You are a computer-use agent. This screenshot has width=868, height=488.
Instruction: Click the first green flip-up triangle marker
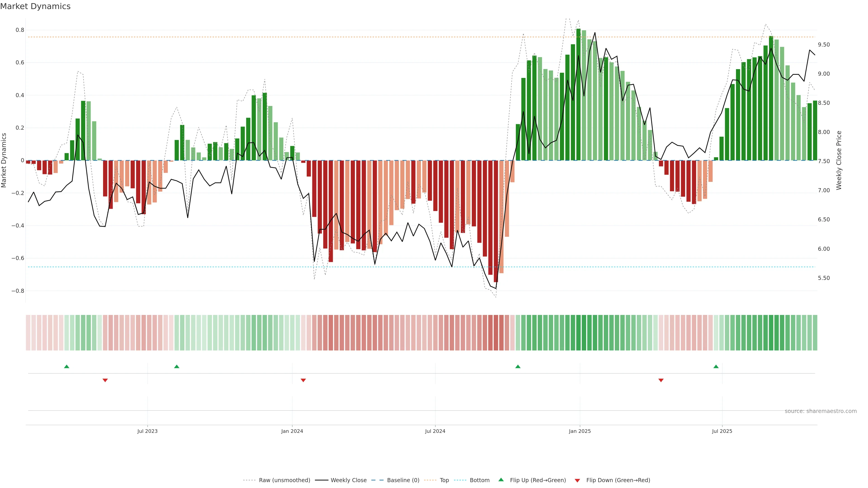67,366
